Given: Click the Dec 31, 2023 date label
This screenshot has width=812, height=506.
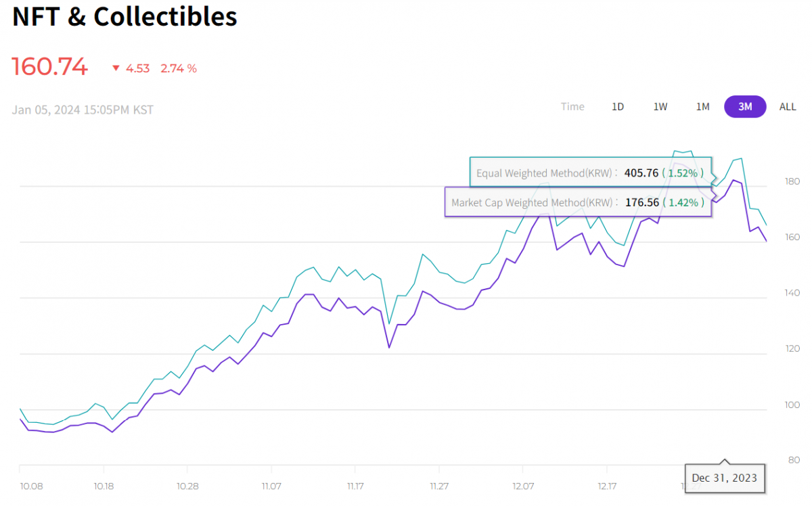Looking at the screenshot, I should coord(725,479).
